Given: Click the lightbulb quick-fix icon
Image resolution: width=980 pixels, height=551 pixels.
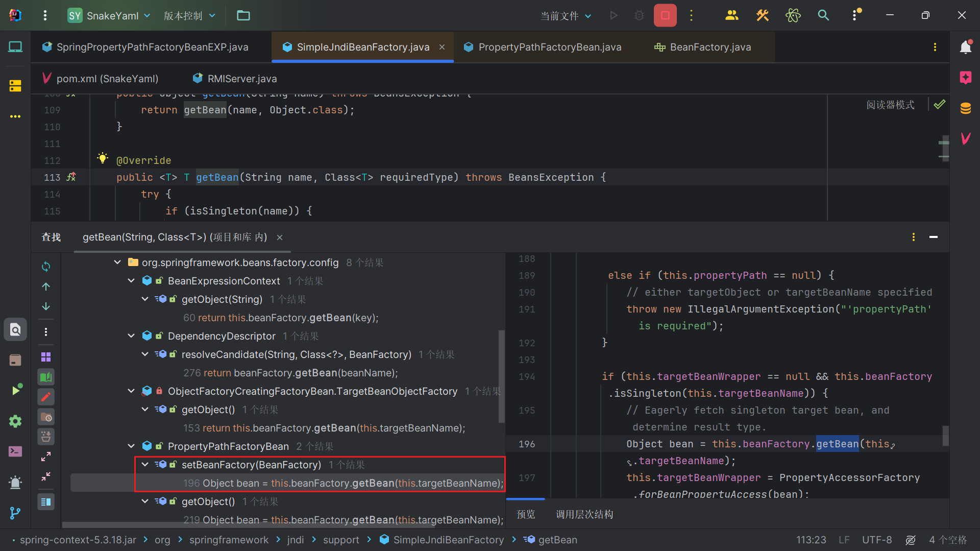Looking at the screenshot, I should pos(103,158).
